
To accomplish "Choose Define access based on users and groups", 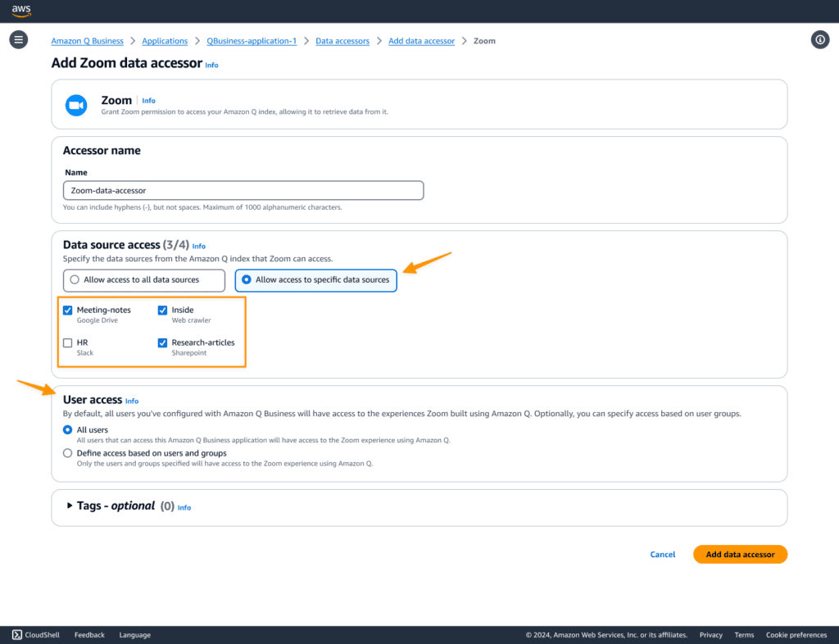I will pos(68,453).
